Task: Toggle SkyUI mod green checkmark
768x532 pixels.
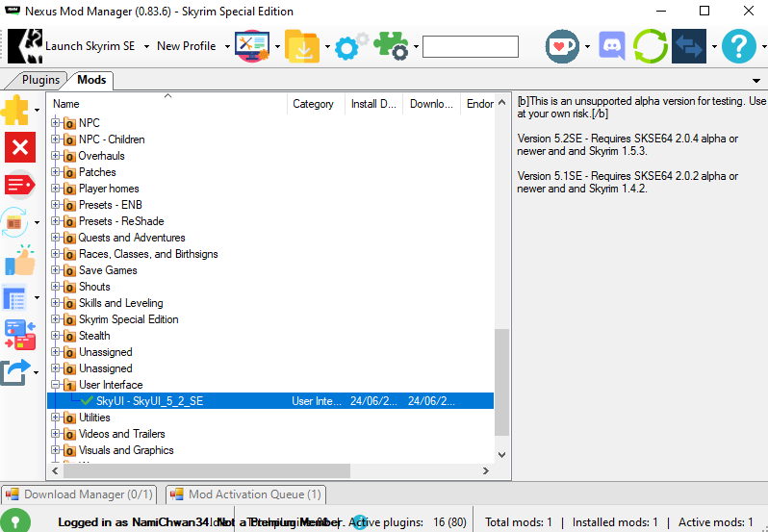Action: point(88,401)
